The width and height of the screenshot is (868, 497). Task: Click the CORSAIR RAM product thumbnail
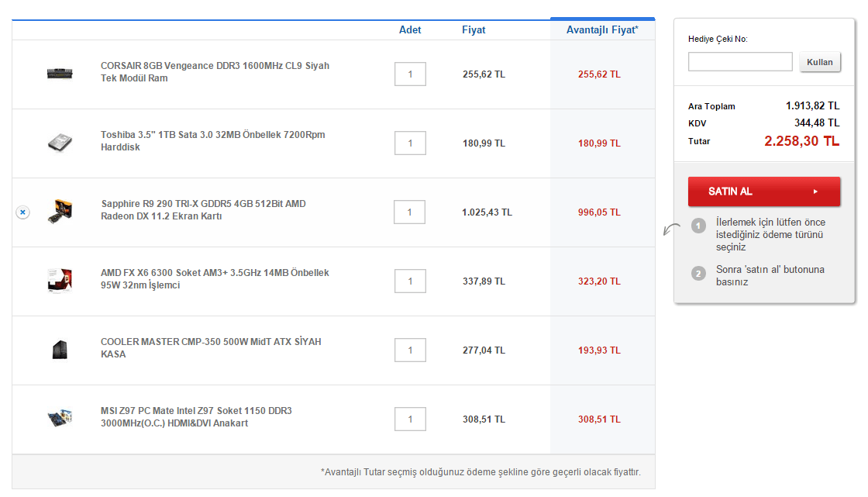pos(60,74)
